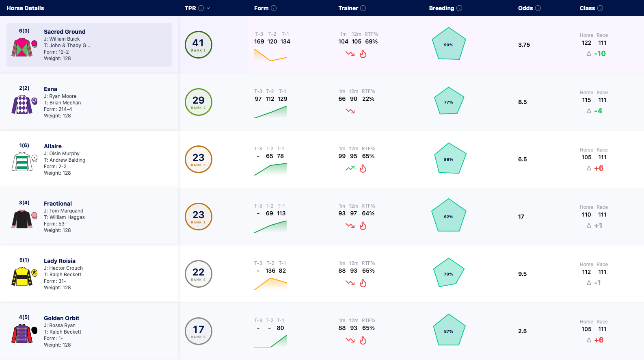Open the Golden Orbit horse name link
This screenshot has height=360, width=644.
pyautogui.click(x=61, y=318)
